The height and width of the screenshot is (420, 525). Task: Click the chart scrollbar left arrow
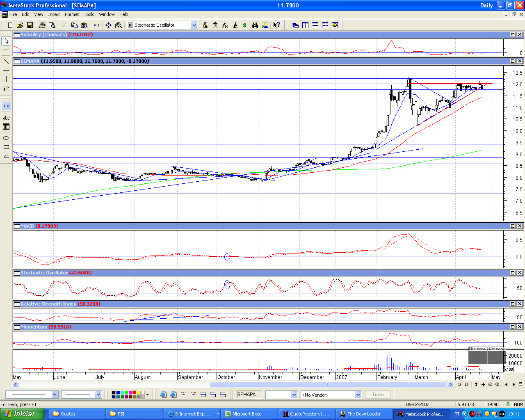[16, 384]
